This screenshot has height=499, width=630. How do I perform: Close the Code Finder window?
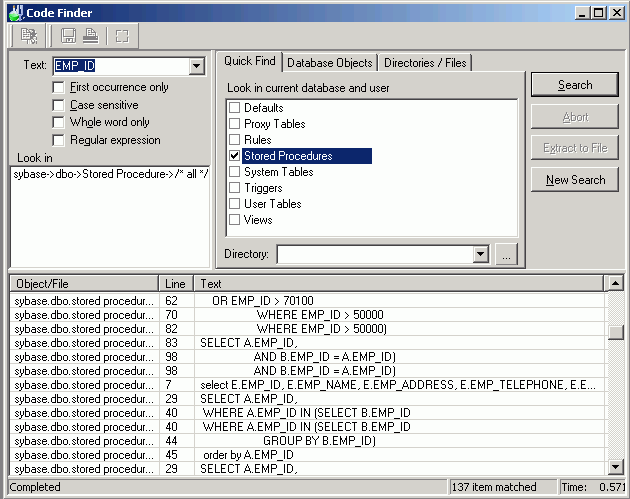click(617, 13)
